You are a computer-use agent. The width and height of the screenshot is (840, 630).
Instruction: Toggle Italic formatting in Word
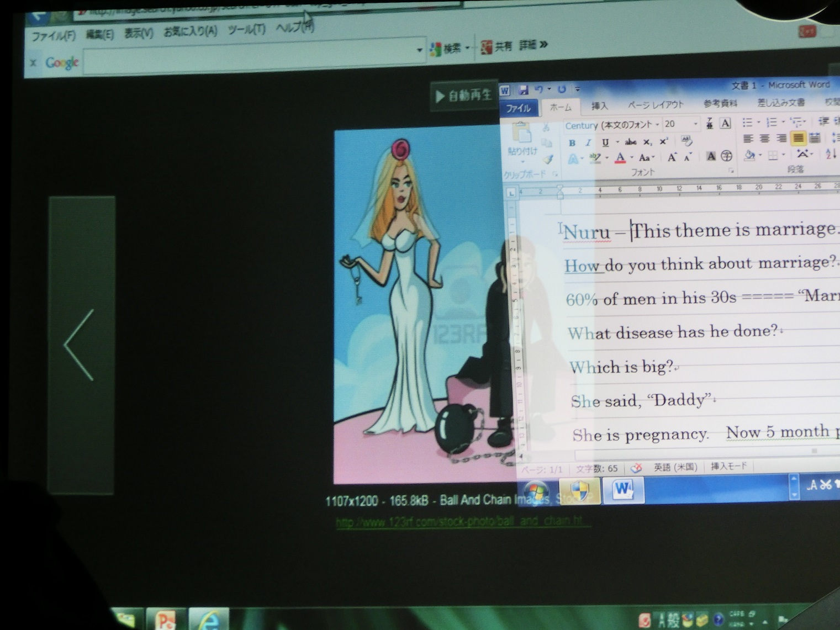[x=588, y=143]
